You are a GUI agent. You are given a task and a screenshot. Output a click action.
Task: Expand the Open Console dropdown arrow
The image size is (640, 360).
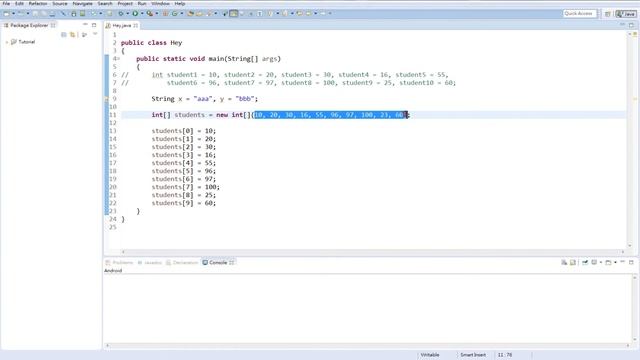click(615, 262)
